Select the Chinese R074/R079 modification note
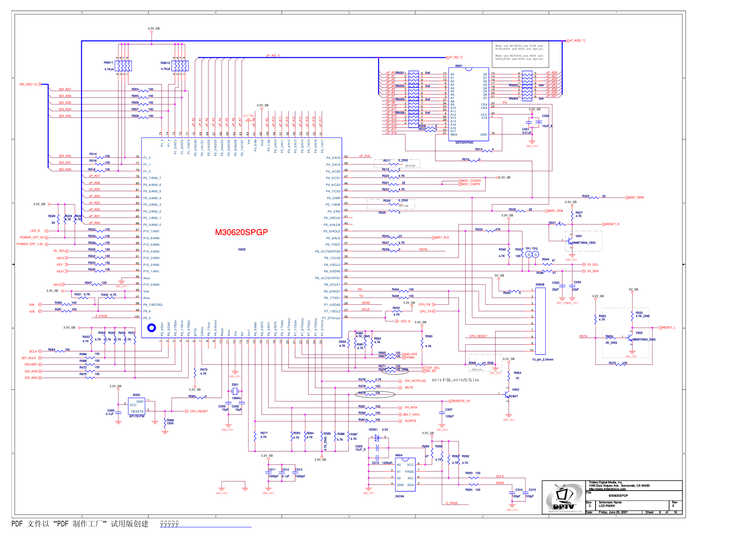This screenshot has height=534, width=756. click(455, 380)
